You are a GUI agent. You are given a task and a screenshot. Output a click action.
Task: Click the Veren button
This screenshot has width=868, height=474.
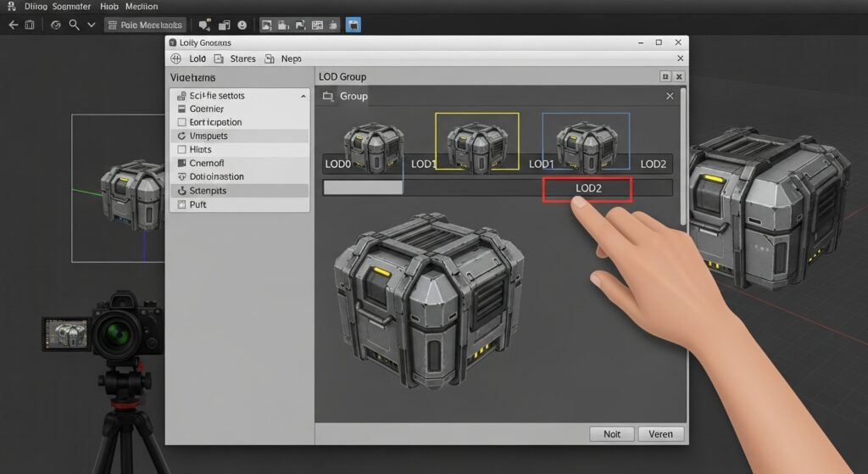(661, 434)
